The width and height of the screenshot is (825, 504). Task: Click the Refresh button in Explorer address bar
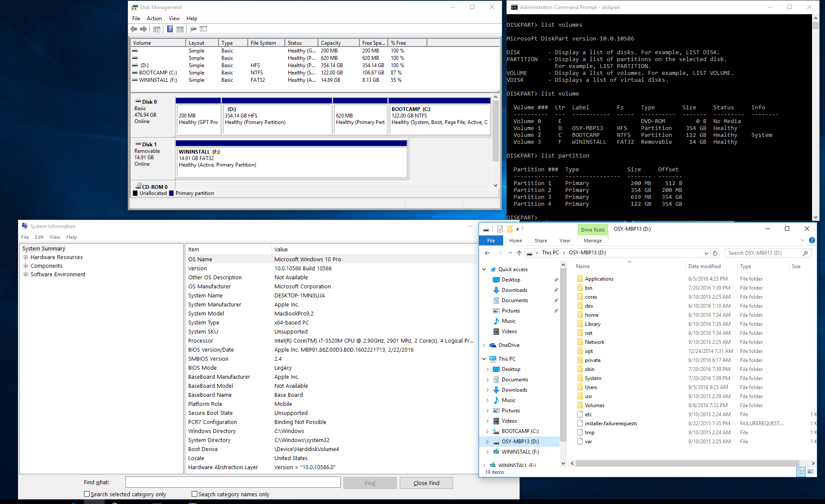pyautogui.click(x=715, y=253)
